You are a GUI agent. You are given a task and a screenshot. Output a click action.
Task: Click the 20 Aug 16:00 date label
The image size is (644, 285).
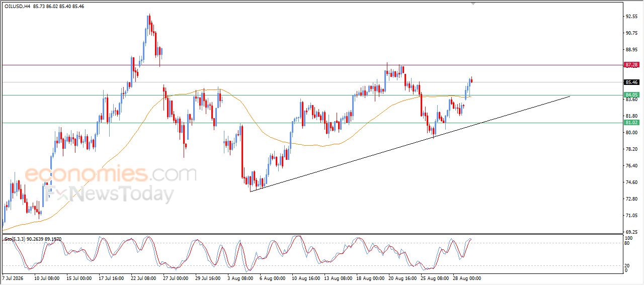coord(401,277)
